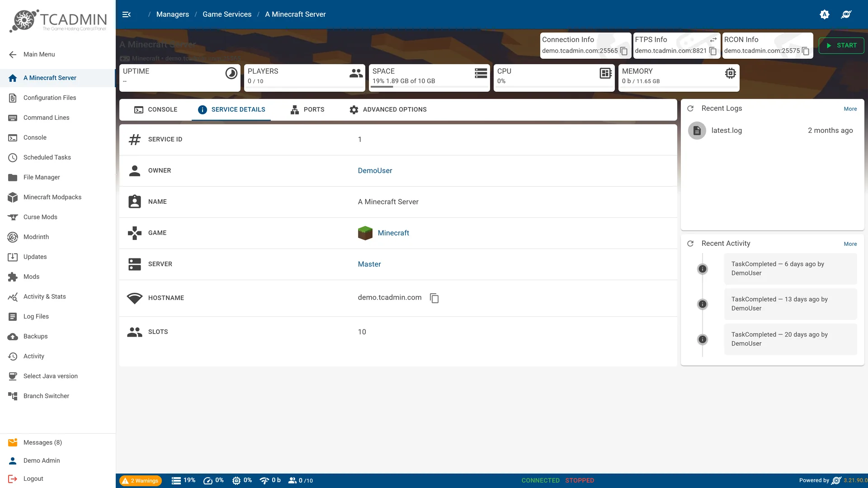Open Modrinth in sidebar
The image size is (868, 488).
58,237
